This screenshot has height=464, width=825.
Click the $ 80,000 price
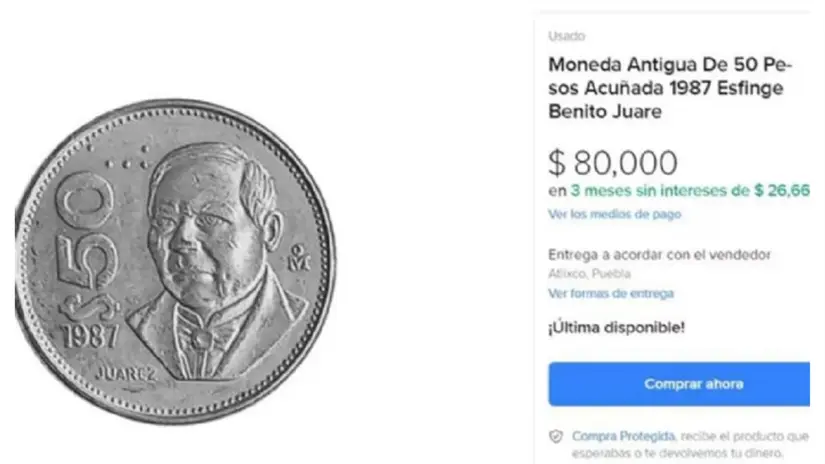tap(613, 163)
